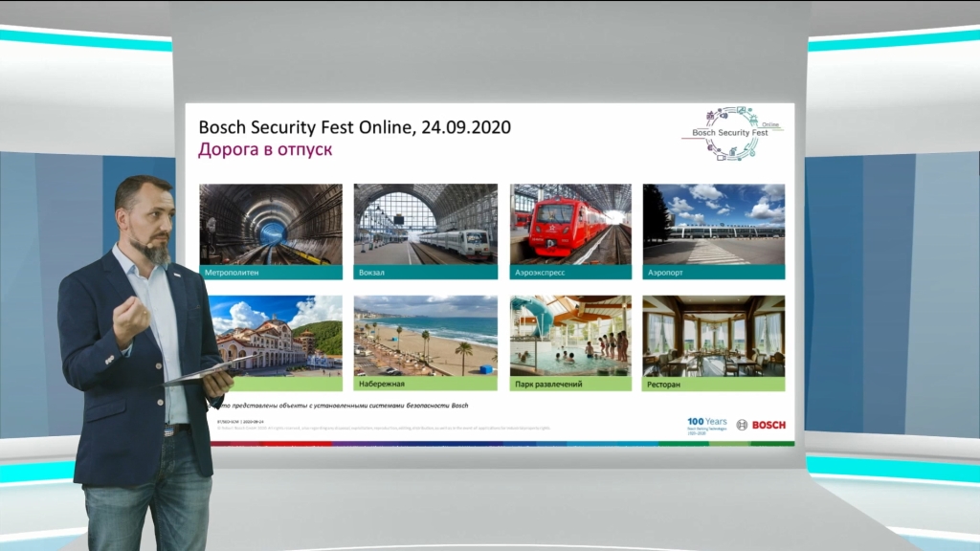Select the railway station photo
Viewport: 980px width, 551px height.
(x=425, y=224)
